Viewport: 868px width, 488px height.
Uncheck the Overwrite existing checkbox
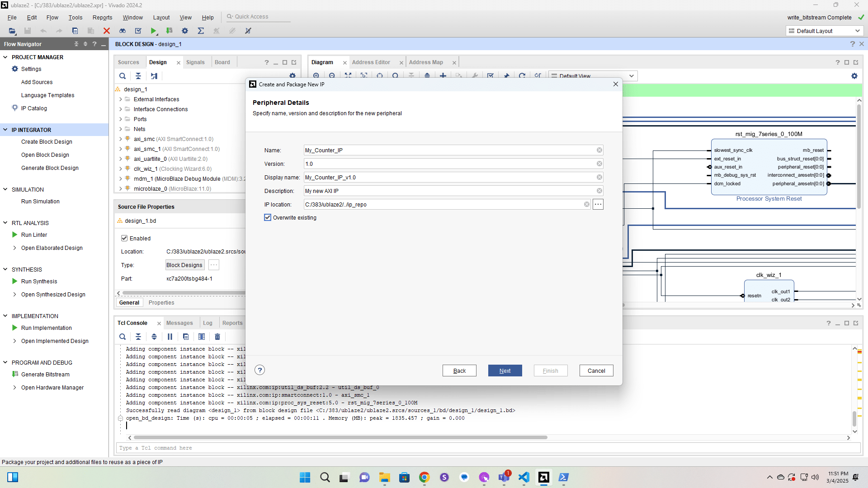268,217
